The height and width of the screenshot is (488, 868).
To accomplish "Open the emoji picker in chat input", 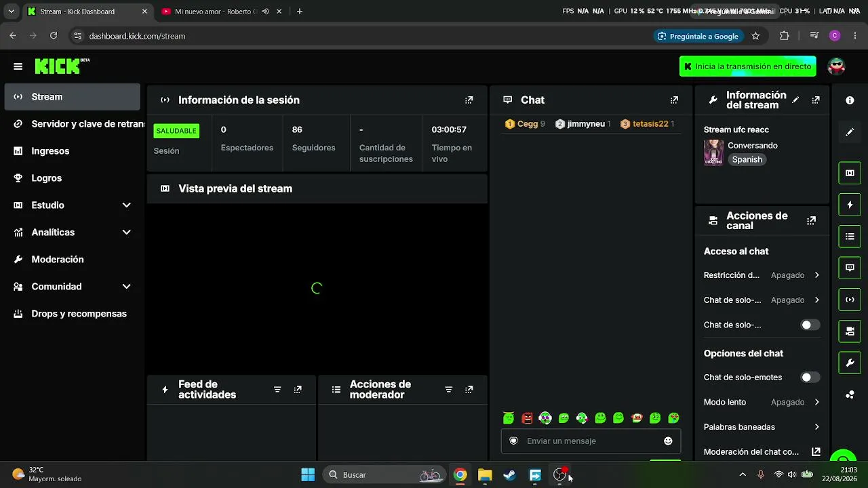I will click(x=668, y=441).
